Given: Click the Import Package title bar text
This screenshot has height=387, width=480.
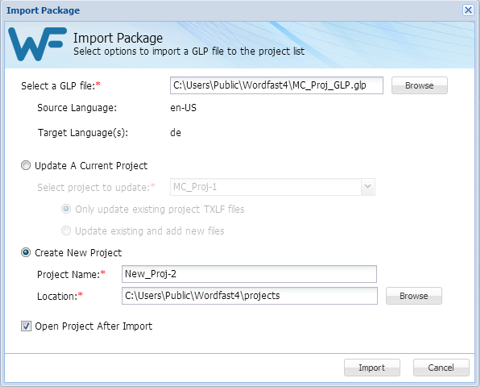Looking at the screenshot, I should (43, 10).
